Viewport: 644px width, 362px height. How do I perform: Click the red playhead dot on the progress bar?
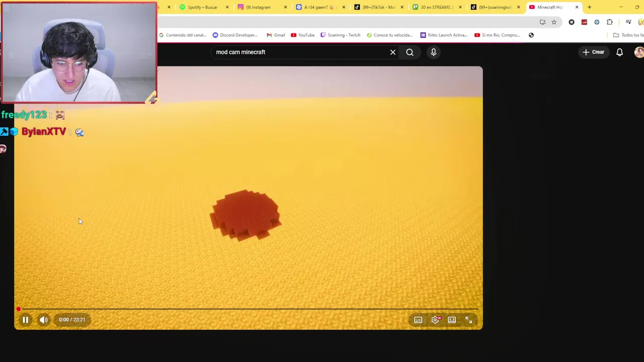click(x=19, y=309)
